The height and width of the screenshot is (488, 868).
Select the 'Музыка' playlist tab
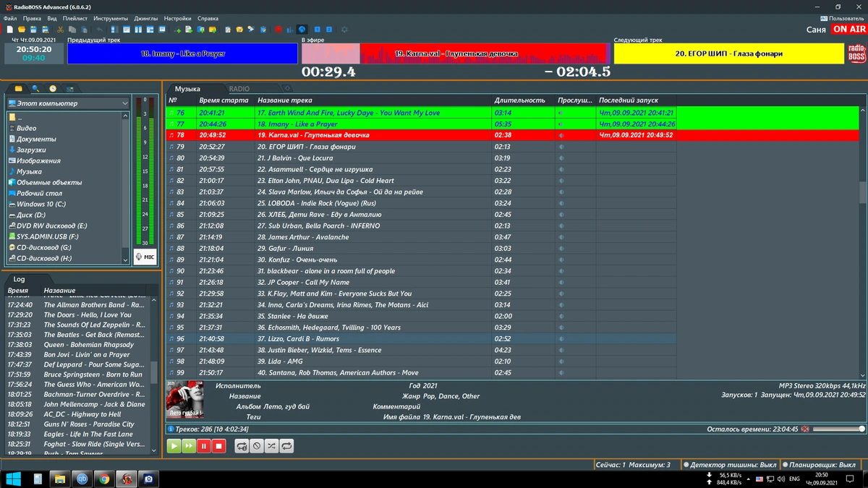click(x=187, y=89)
